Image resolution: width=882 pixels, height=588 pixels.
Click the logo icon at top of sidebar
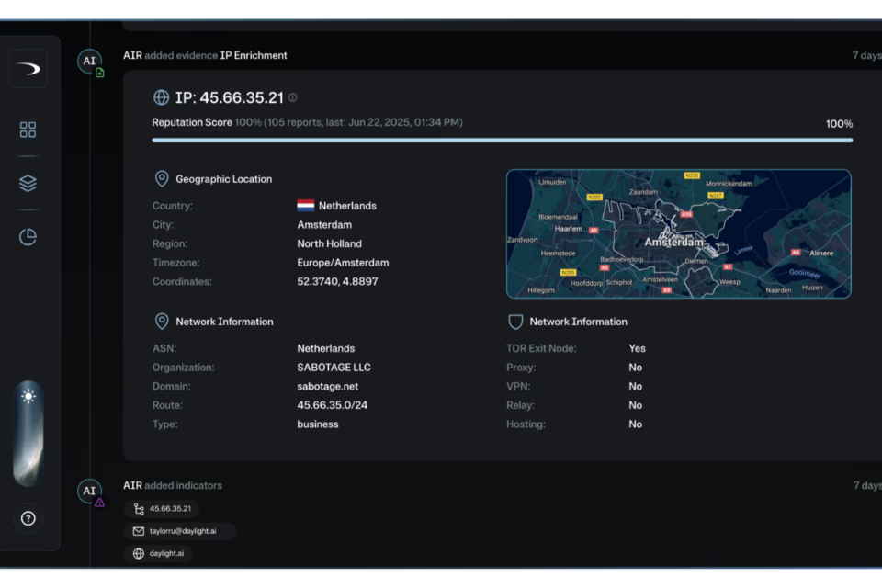pos(28,69)
